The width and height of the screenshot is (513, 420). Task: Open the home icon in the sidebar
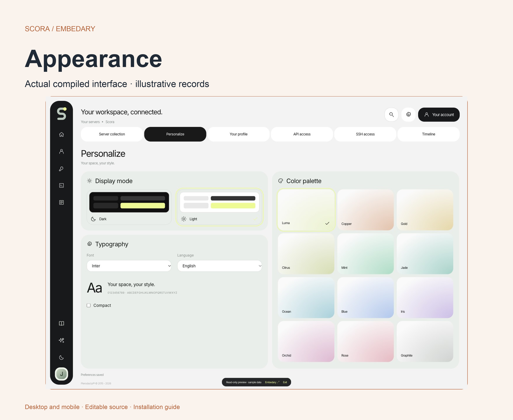62,135
